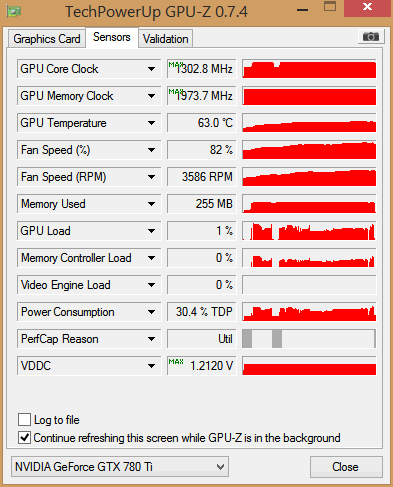Open the Fan Speed (RPM) dropdown

(151, 177)
